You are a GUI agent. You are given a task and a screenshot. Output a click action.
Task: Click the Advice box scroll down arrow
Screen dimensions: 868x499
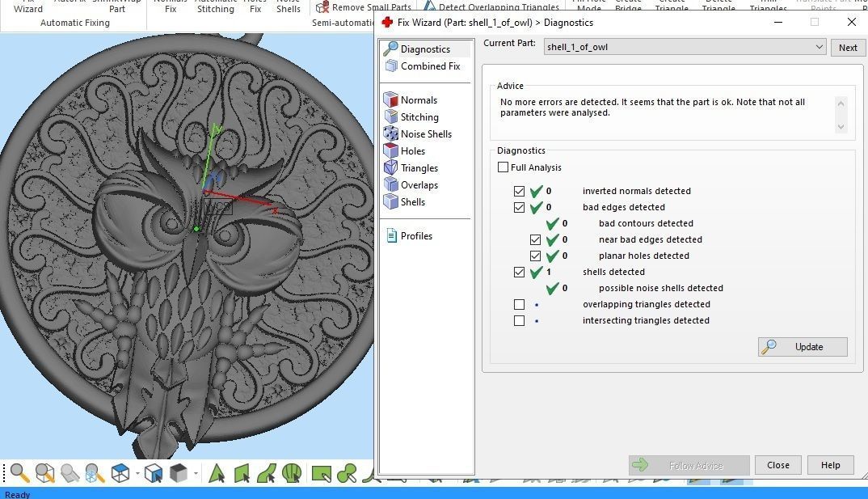tap(841, 127)
